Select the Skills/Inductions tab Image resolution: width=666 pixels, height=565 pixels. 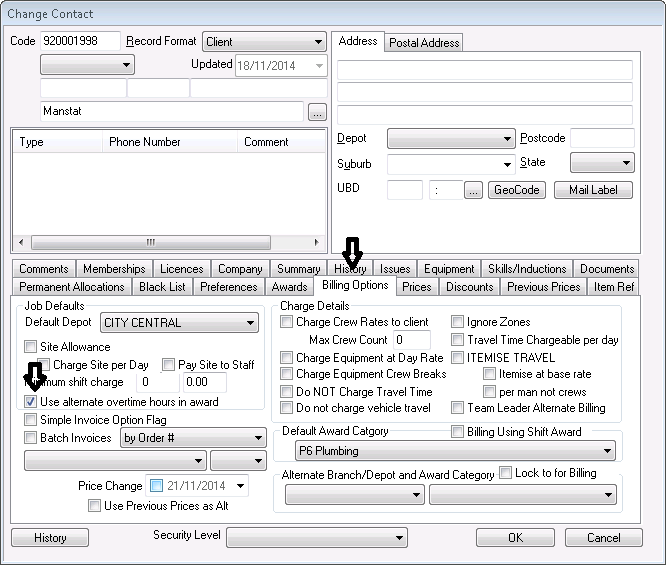[x=526, y=269]
